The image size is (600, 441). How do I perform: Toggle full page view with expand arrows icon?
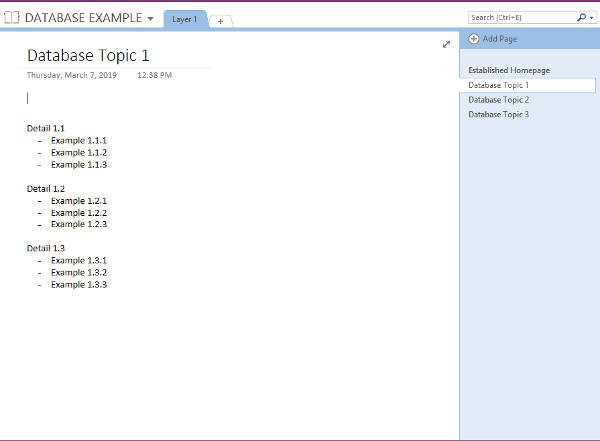coord(446,44)
